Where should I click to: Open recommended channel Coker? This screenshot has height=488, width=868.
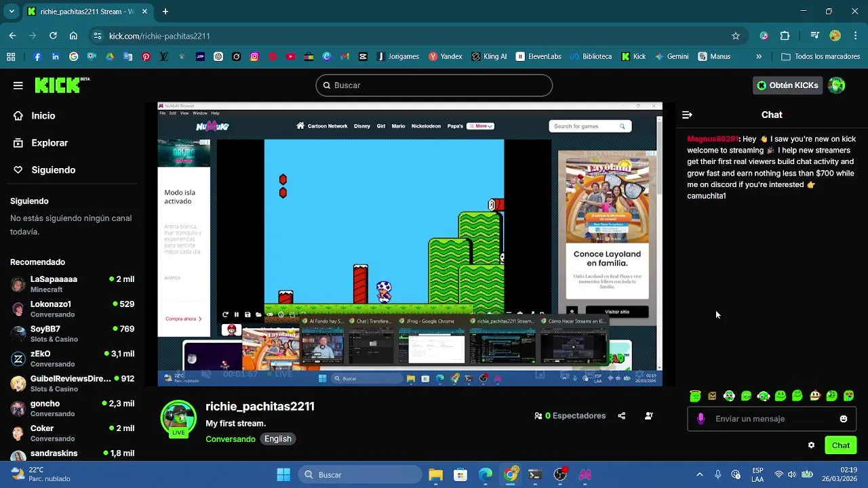pyautogui.click(x=73, y=434)
